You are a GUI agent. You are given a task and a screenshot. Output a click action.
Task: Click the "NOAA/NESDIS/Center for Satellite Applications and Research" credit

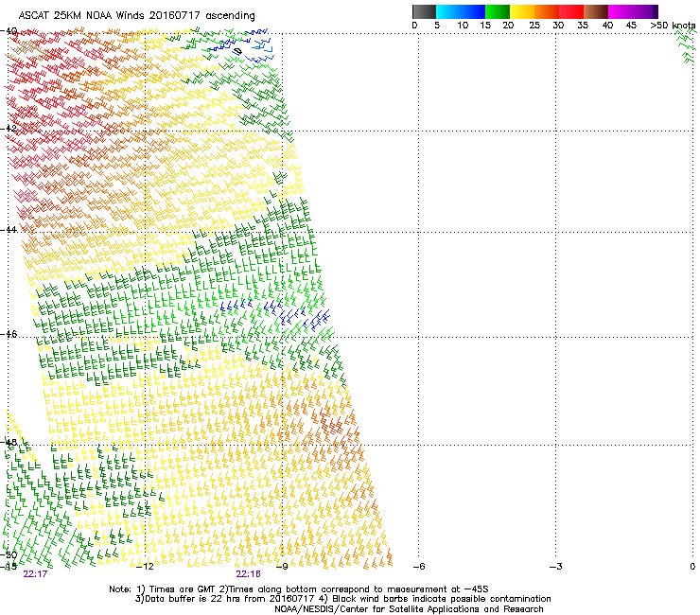pyautogui.click(x=409, y=609)
